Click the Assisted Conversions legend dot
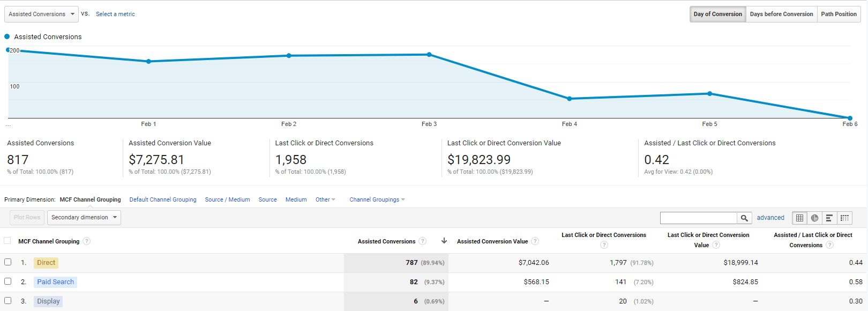 [x=7, y=36]
